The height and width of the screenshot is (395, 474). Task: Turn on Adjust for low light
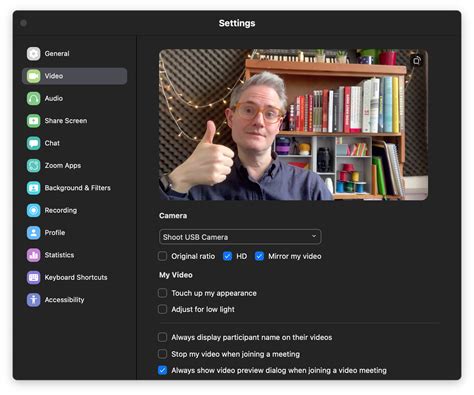pyautogui.click(x=162, y=309)
